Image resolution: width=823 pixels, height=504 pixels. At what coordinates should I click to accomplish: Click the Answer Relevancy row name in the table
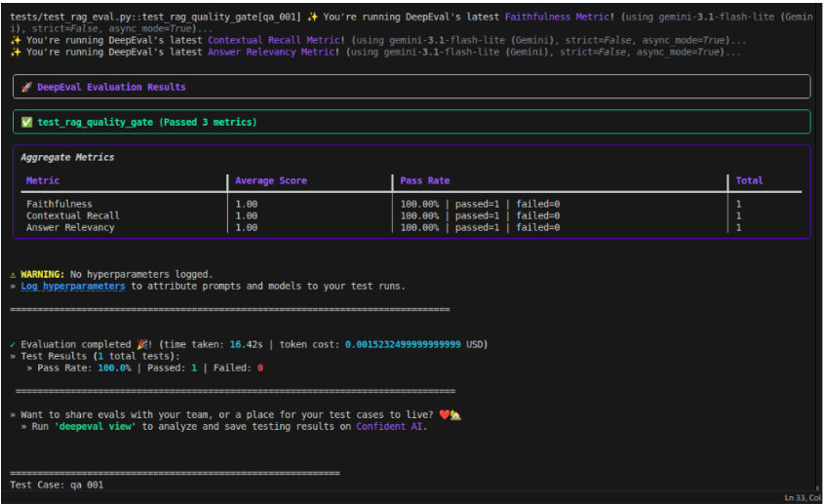70,227
